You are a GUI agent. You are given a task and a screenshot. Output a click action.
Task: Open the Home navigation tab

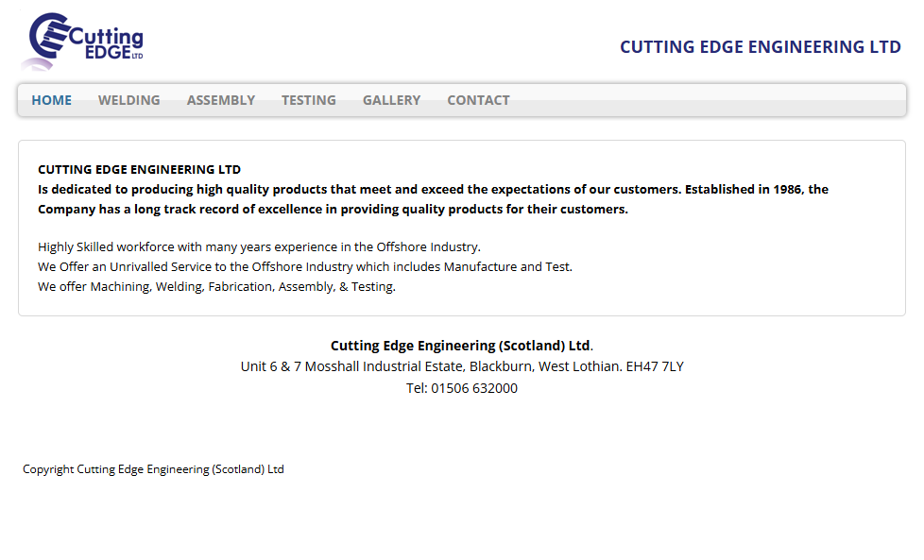[x=51, y=100]
